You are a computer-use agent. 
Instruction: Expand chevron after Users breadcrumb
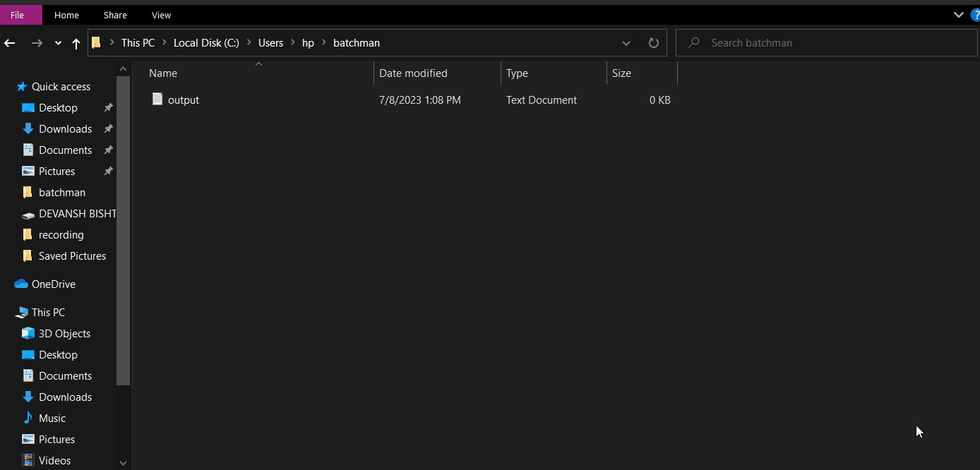pyautogui.click(x=292, y=43)
